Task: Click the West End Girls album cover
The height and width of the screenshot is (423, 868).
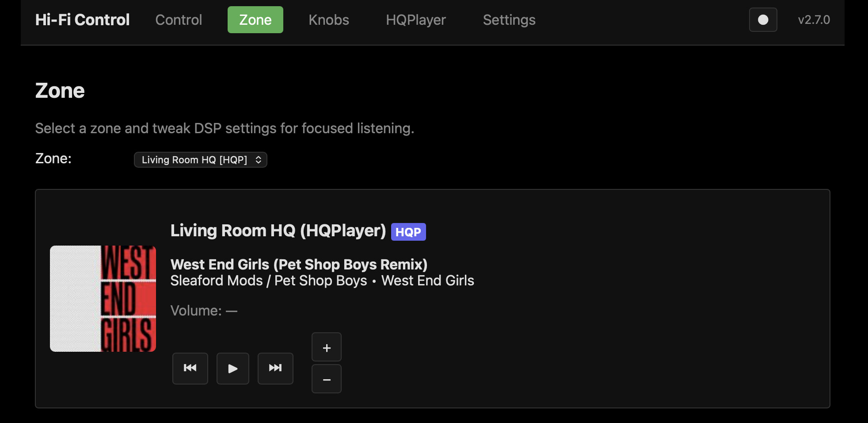Action: click(x=103, y=299)
